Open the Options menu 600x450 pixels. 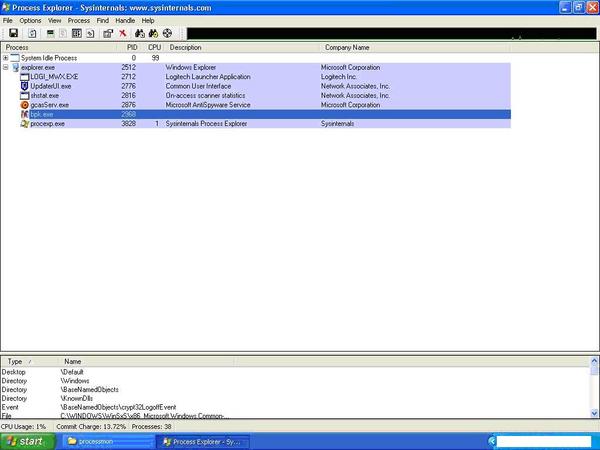(30, 20)
